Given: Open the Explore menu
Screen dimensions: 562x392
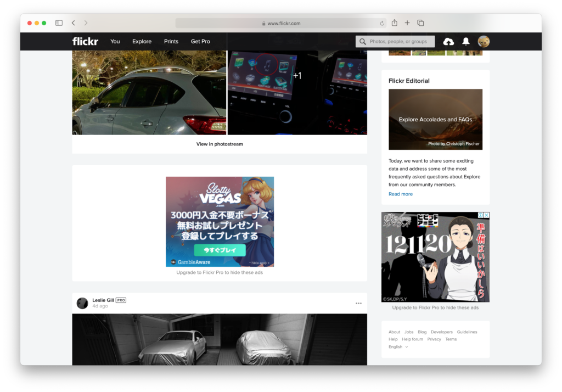Looking at the screenshot, I should pyautogui.click(x=142, y=42).
